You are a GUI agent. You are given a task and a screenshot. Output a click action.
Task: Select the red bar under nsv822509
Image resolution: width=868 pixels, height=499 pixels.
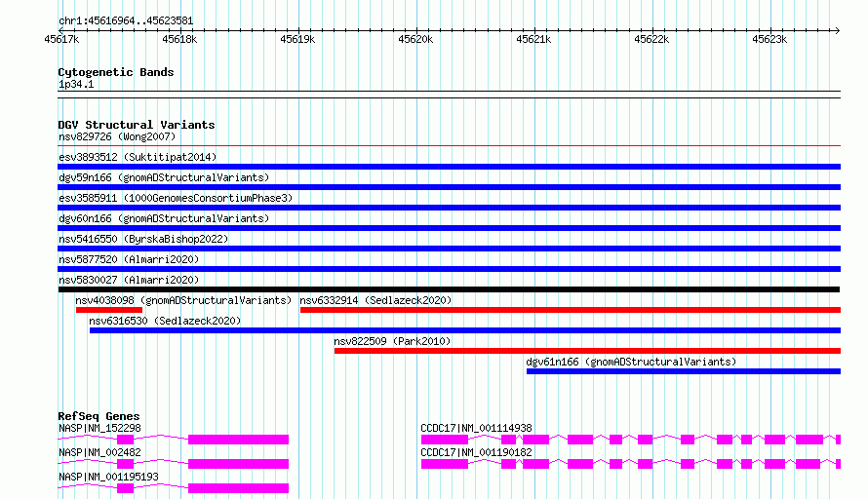pos(587,351)
